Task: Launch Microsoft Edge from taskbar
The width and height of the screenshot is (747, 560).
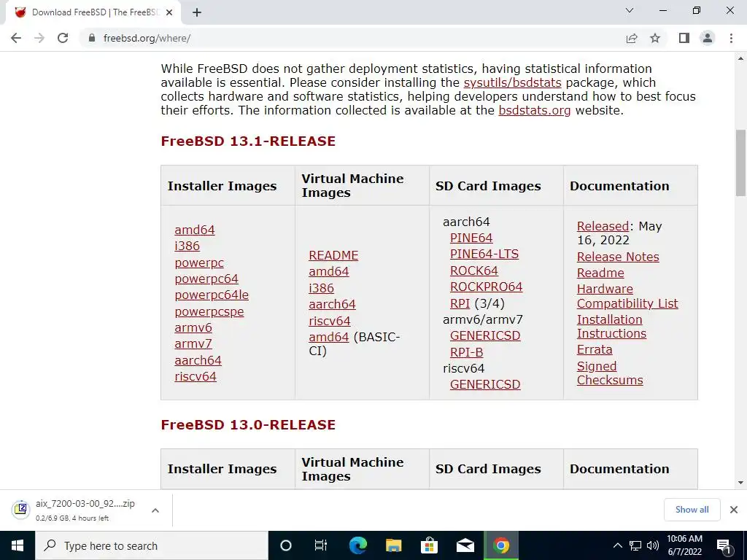Action: [x=357, y=545]
